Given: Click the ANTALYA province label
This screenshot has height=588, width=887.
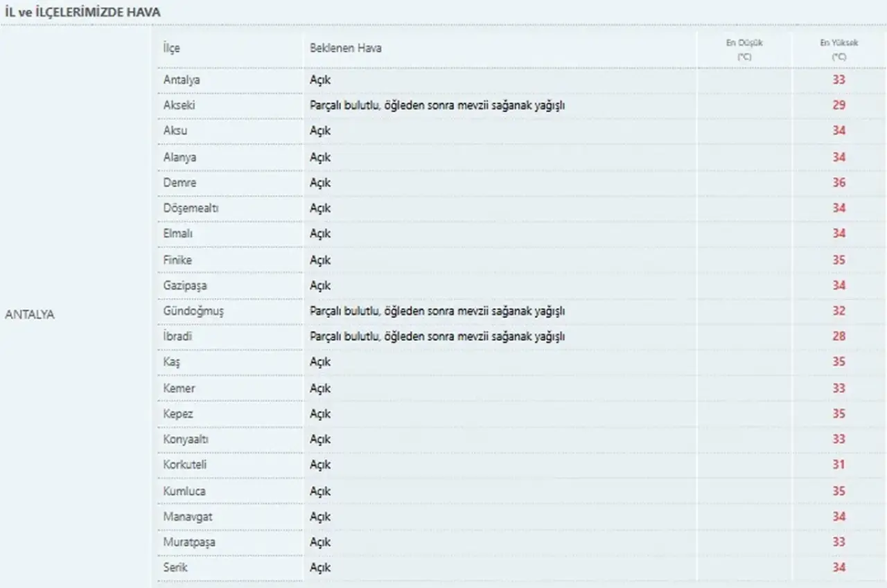Looking at the screenshot, I should [30, 314].
